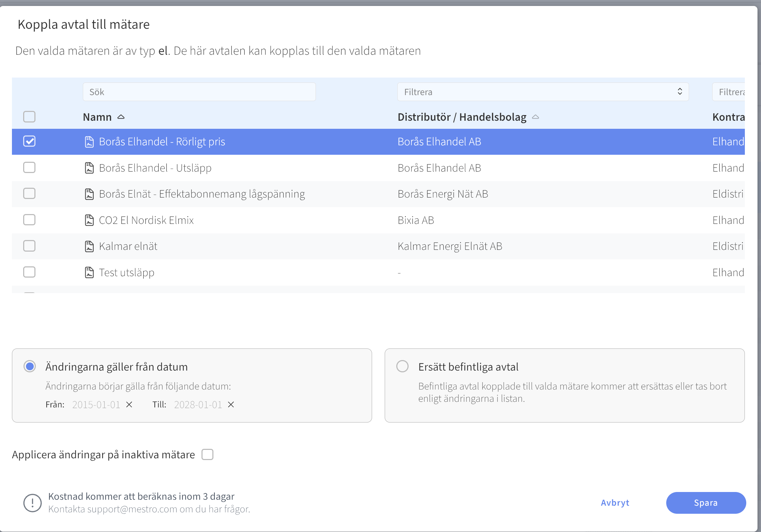The width and height of the screenshot is (761, 532).
Task: Click the Borås Energi Nät AB cell
Action: point(443,194)
